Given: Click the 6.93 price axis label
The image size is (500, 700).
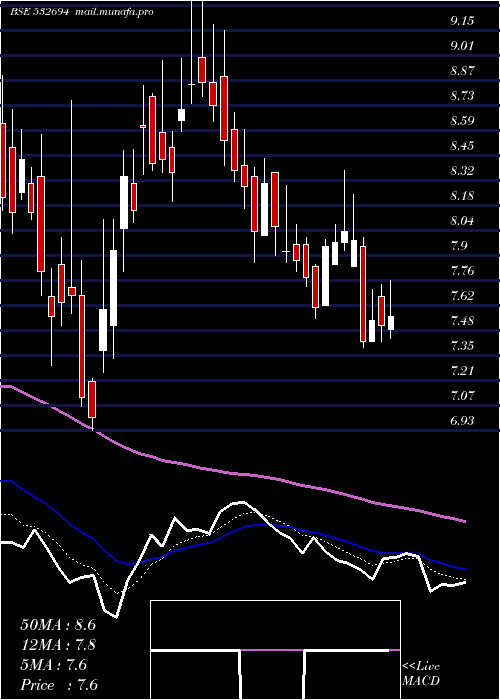Looking at the screenshot, I should point(461,421).
